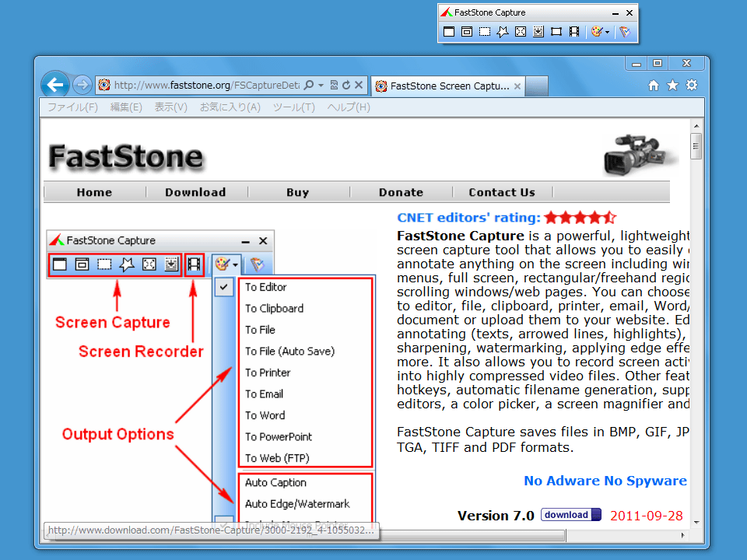Click Capture Active Window in webpage's FastStone panel

click(60, 264)
